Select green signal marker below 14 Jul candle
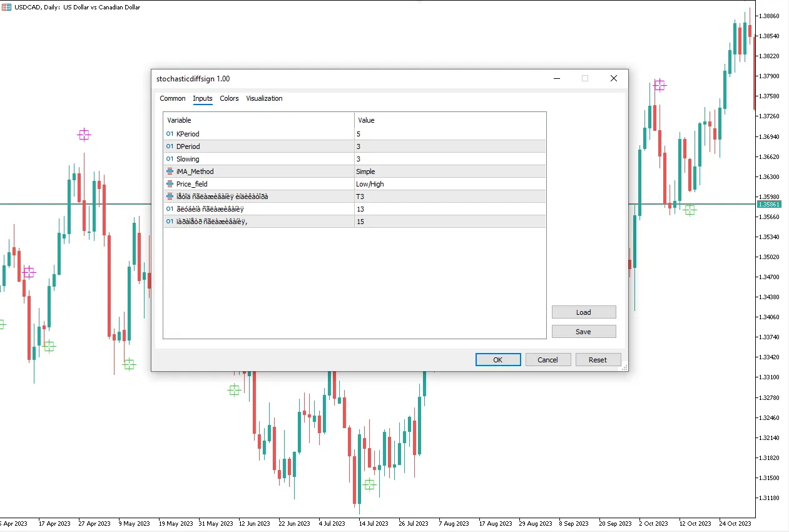Screen dimensions: 789x532 [369, 484]
